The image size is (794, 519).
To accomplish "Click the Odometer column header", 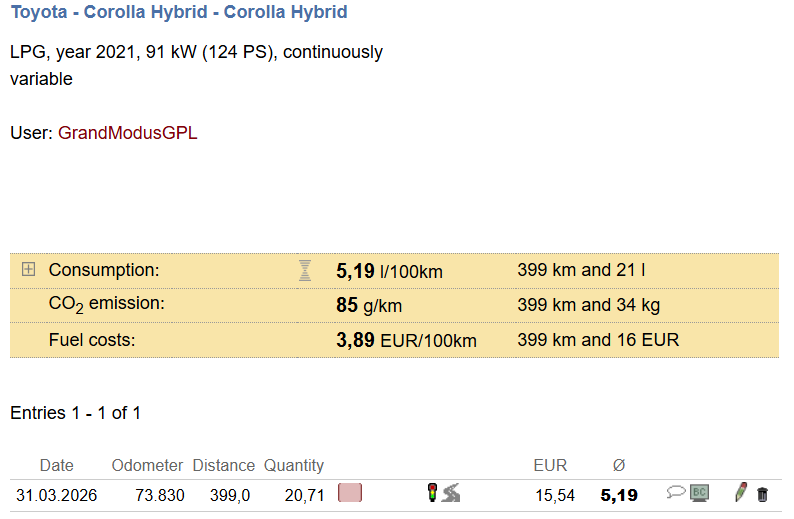I will click(x=147, y=465).
